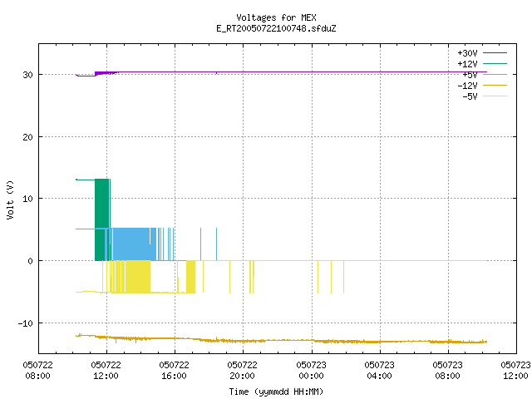Click the large yellow -5V data block
This screenshot has height=399, width=532.
[x=138, y=277]
